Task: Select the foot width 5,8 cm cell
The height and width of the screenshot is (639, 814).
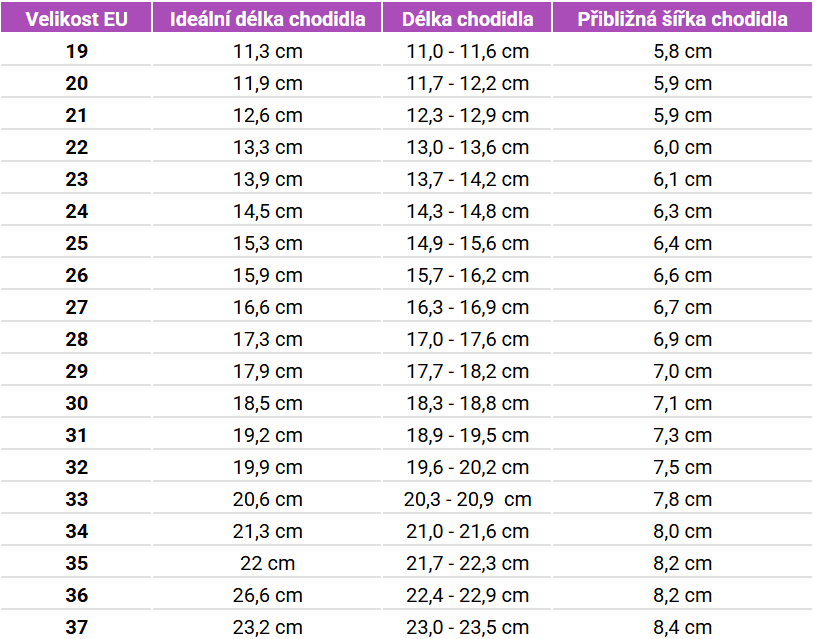Action: (x=682, y=51)
